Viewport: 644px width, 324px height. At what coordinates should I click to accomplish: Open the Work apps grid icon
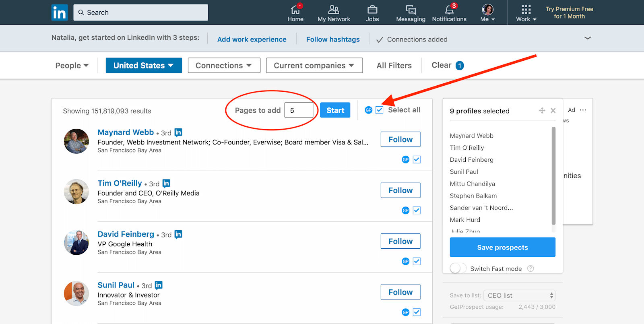pyautogui.click(x=526, y=10)
